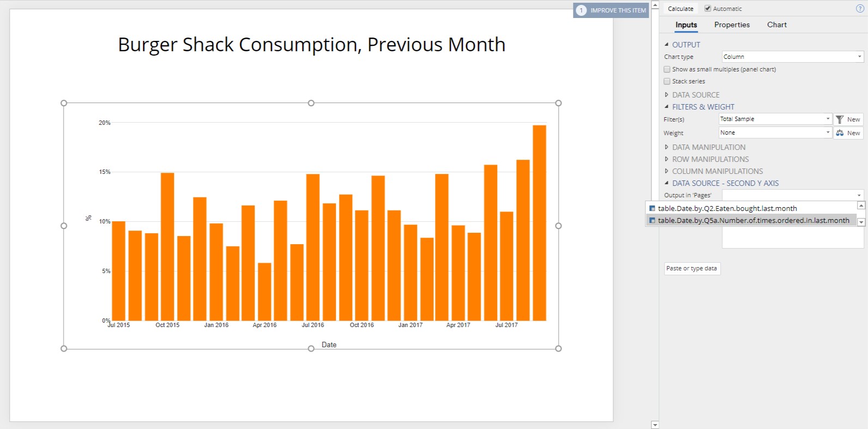Viewport: 868px width, 429px height.
Task: Click the Jul 2015 axis label
Action: pos(119,325)
